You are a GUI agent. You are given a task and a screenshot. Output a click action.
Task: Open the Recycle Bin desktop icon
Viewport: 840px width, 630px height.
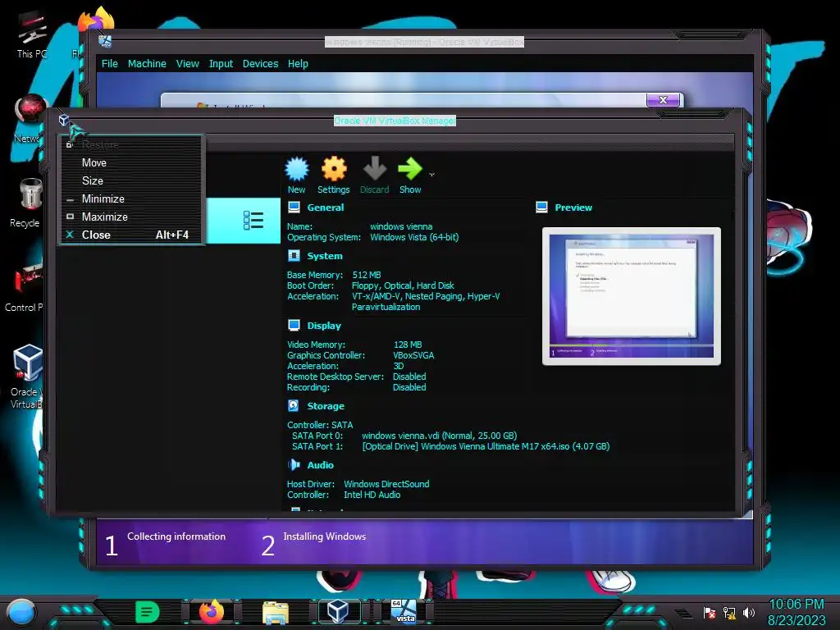click(x=28, y=203)
